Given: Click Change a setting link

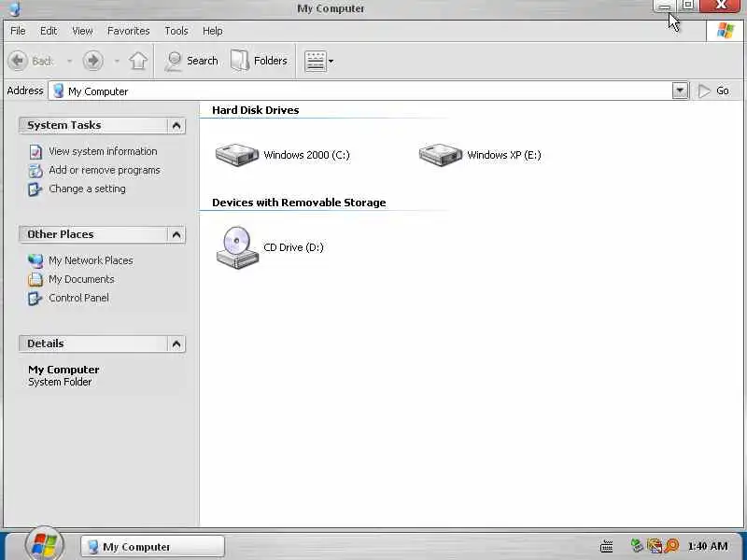Looking at the screenshot, I should tap(87, 189).
